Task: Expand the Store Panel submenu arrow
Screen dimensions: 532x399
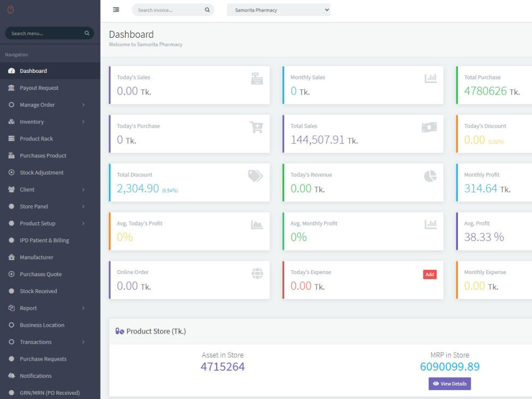Action: pos(84,206)
